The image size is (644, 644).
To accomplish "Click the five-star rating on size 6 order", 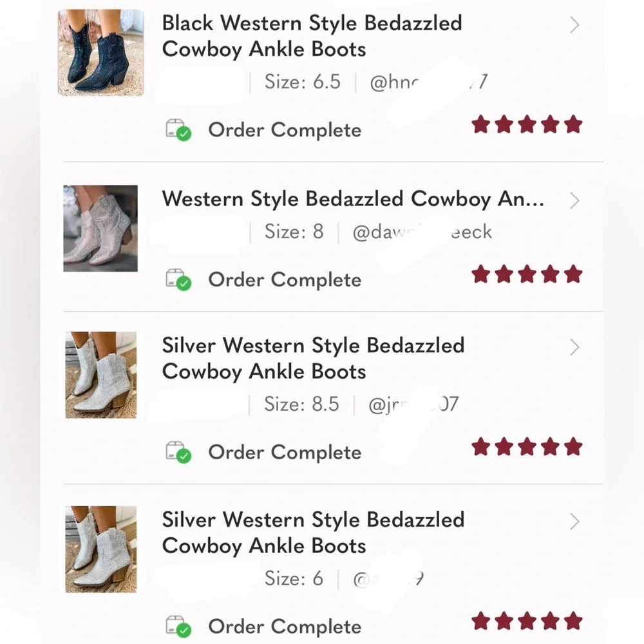I will [527, 621].
